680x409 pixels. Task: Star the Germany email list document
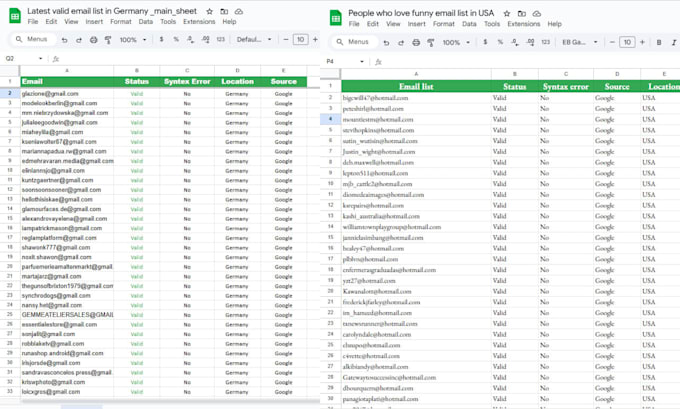pos(209,12)
